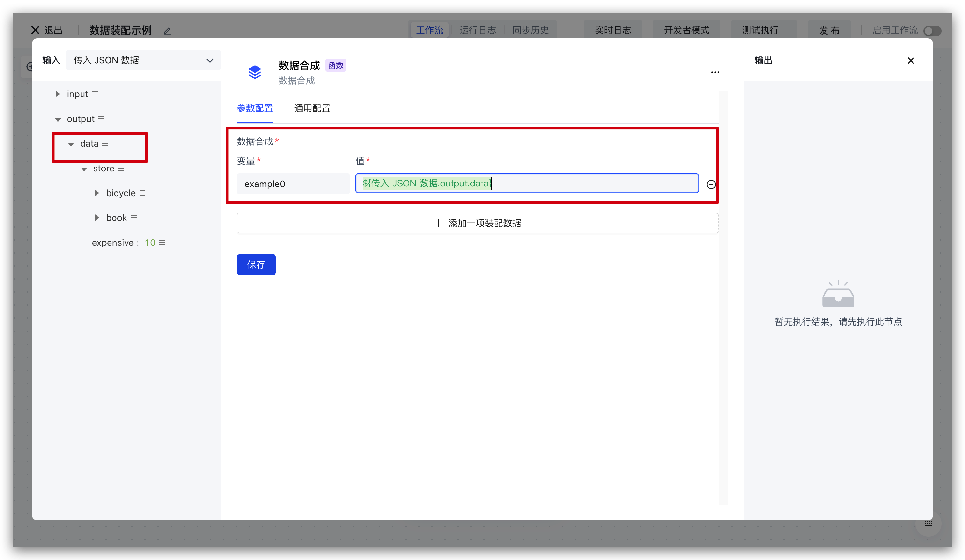The height and width of the screenshot is (560, 965).
Task: Click the menu icon next to bicycle
Action: pyautogui.click(x=142, y=193)
